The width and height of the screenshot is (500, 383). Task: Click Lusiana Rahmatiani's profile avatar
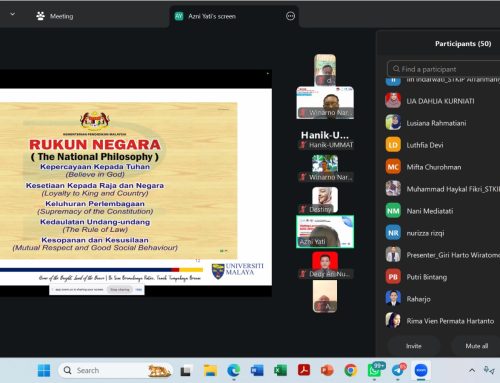point(393,122)
